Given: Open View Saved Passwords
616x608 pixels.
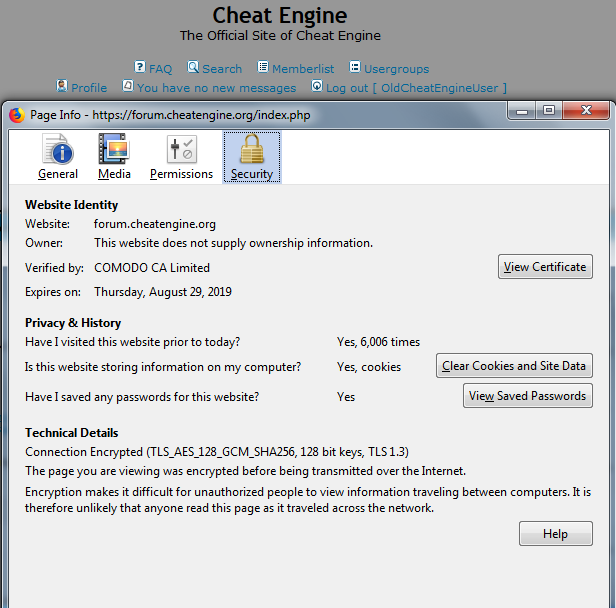Looking at the screenshot, I should [x=528, y=396].
